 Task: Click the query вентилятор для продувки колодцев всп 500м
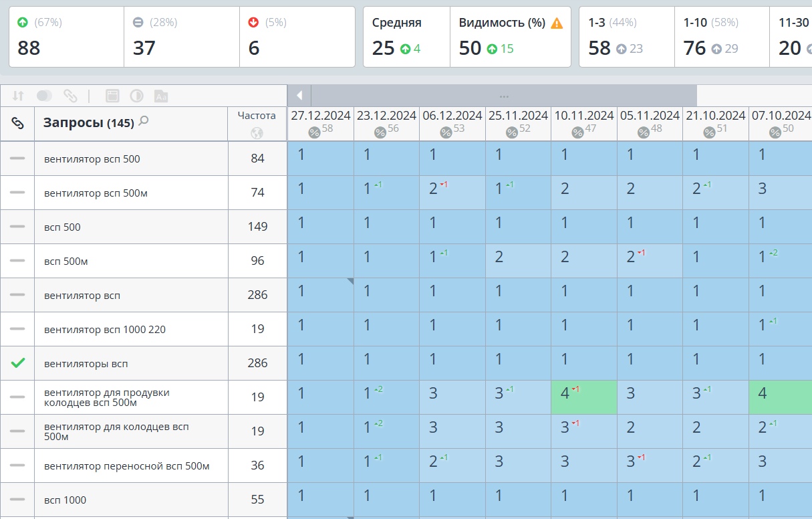107,397
